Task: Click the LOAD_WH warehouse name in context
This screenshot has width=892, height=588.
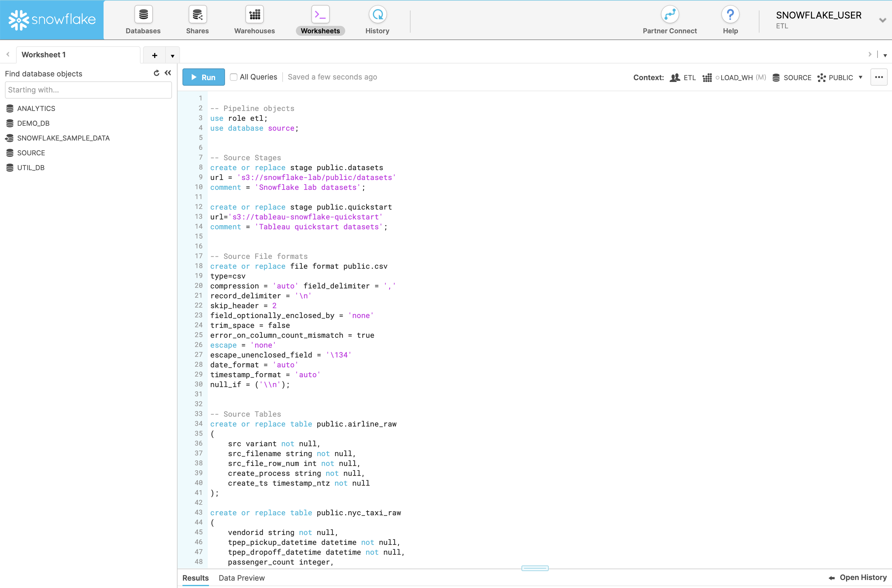Action: (x=736, y=78)
